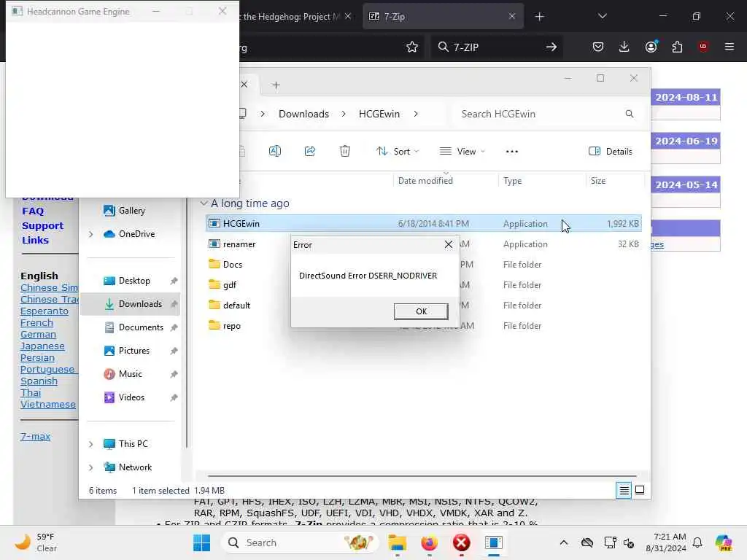Select the HCGEwin application file
This screenshot has width=747, height=560.
(x=424, y=223)
